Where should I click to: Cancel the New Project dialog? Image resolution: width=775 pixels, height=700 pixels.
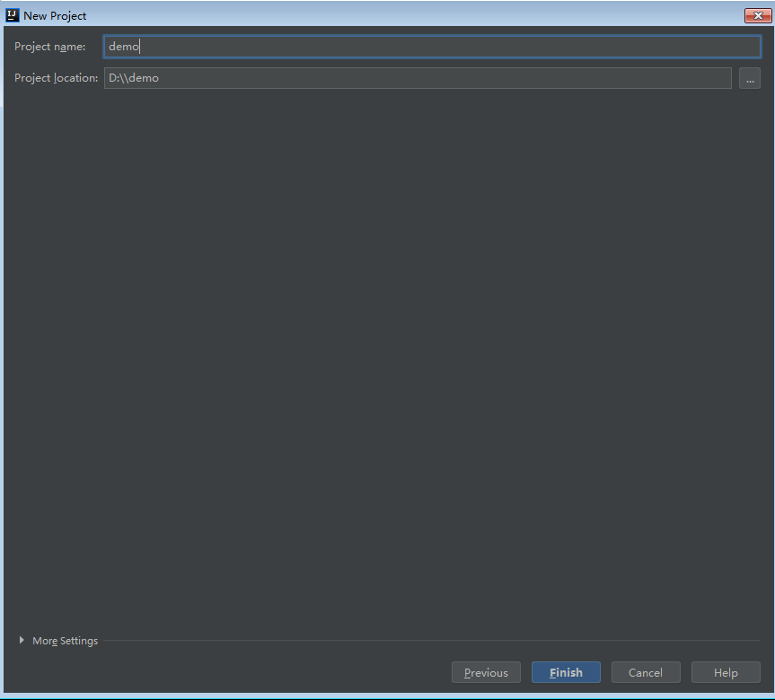[646, 672]
